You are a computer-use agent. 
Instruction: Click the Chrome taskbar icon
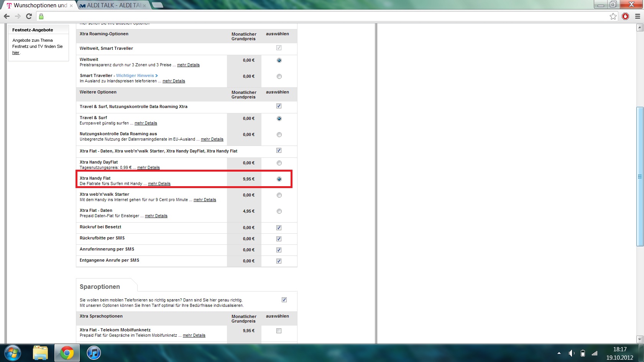pyautogui.click(x=67, y=353)
